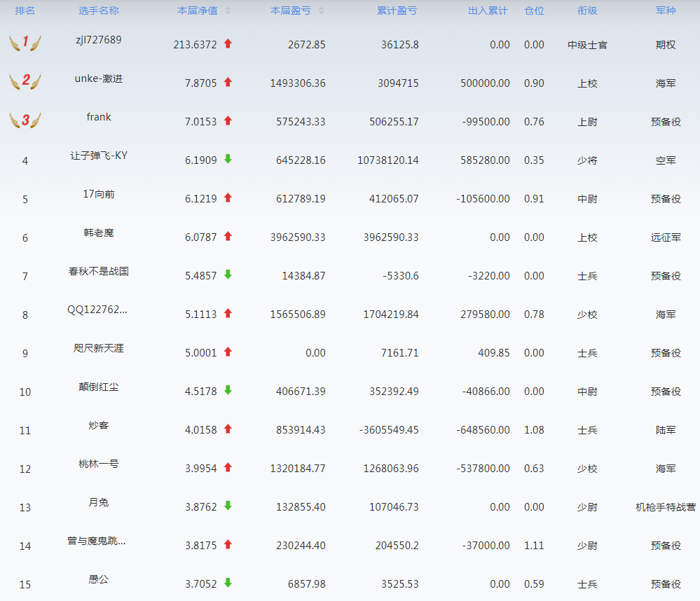
Task: Open player frank
Action: coord(99,117)
